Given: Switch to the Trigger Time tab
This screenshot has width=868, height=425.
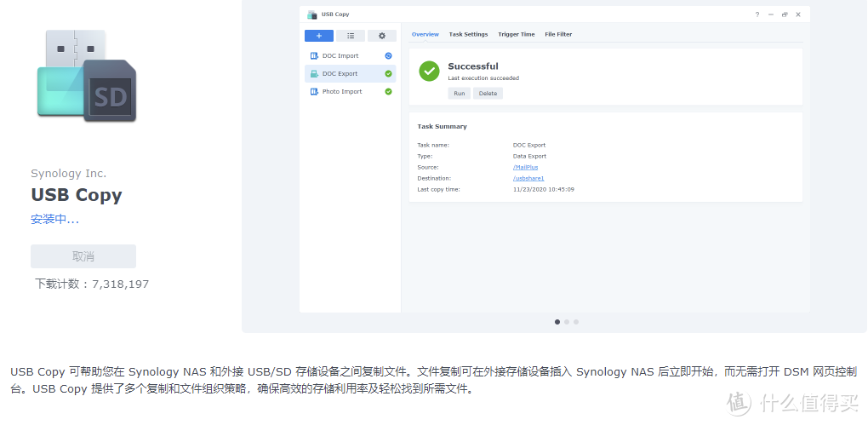Looking at the screenshot, I should click(x=516, y=35).
